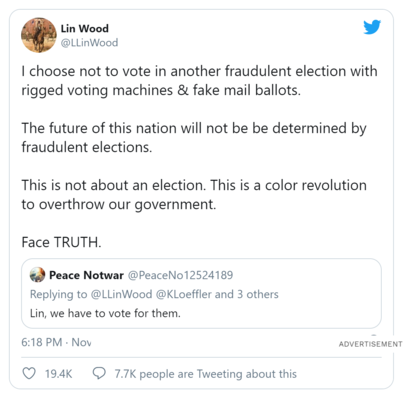The width and height of the screenshot is (405, 395).
Task: Click the 19.4K likes count
Action: (58, 374)
